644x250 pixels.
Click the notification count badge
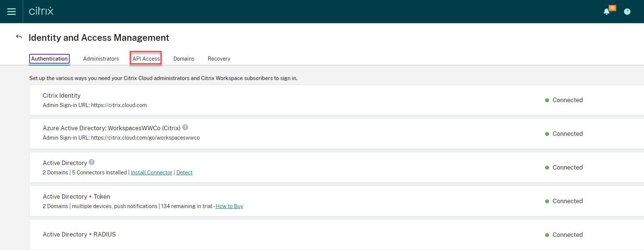[x=612, y=8]
